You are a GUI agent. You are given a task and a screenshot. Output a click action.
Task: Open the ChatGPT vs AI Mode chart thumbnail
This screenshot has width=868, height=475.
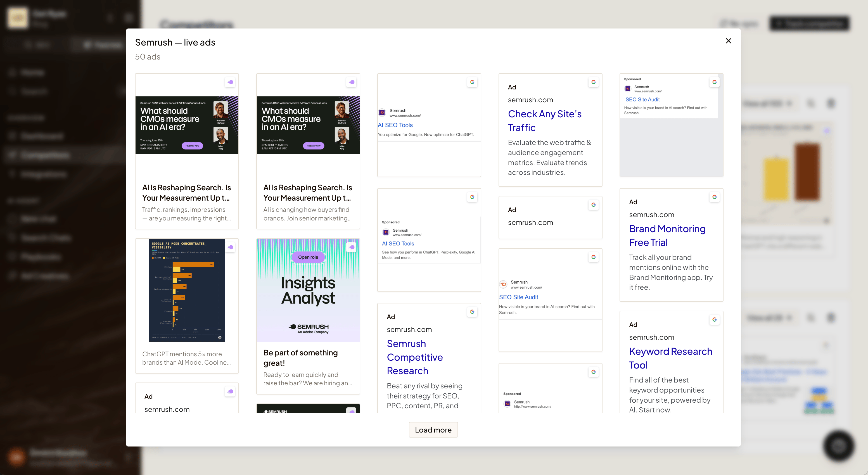(187, 290)
